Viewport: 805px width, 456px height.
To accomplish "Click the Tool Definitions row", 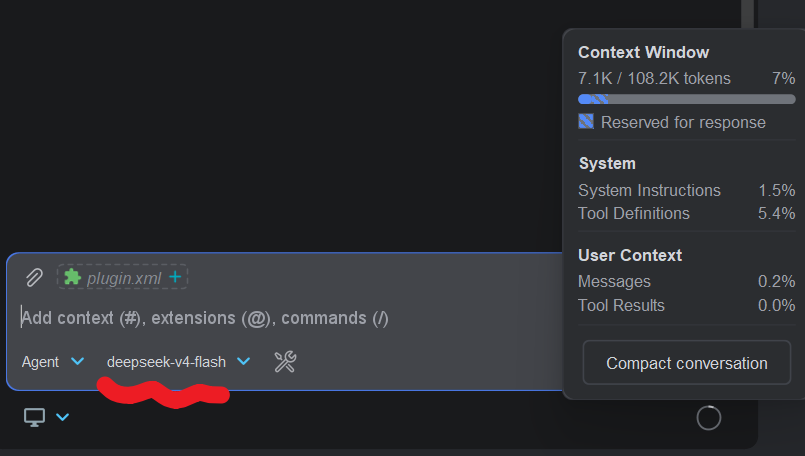I will 686,214.
